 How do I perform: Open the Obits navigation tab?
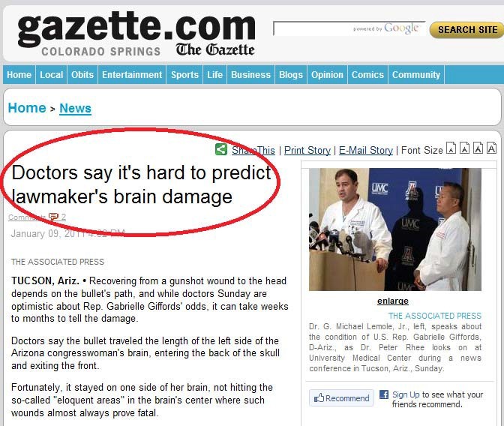(82, 74)
